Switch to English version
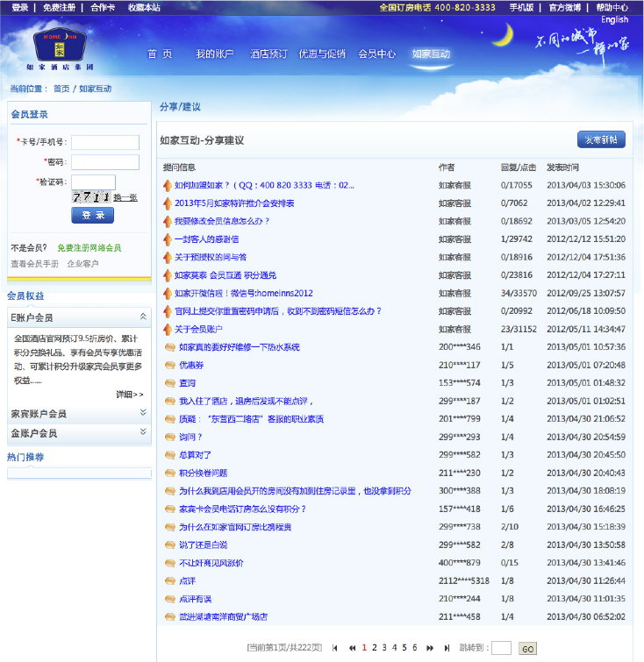The image size is (644, 662). point(614,20)
